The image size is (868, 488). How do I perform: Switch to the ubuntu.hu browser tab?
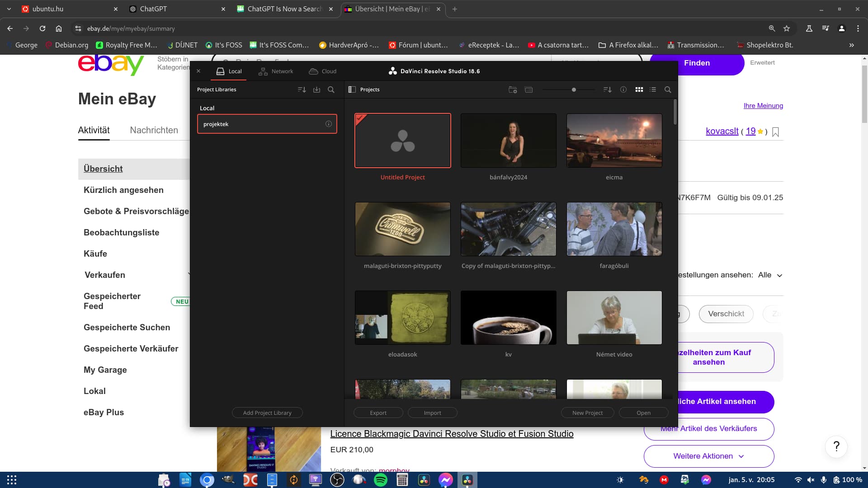click(x=68, y=9)
